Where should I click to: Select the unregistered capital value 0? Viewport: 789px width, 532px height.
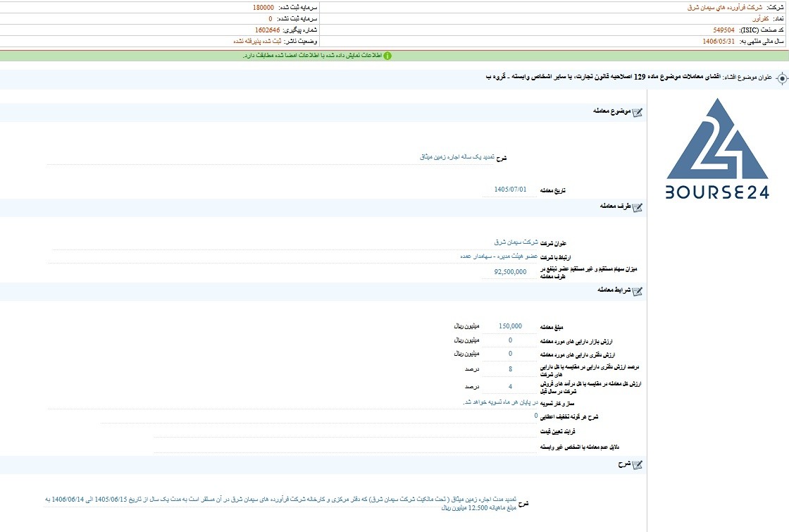coord(271,18)
